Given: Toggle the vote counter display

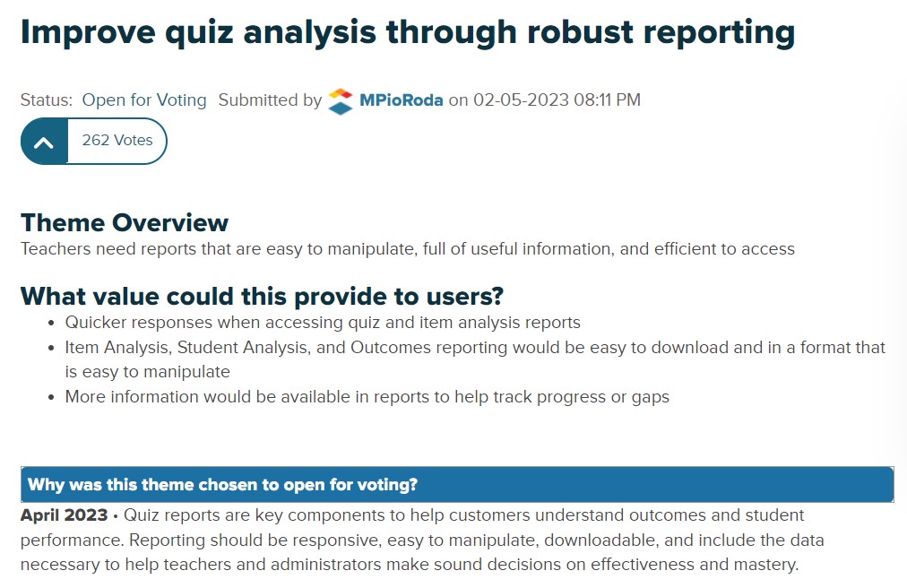Looking at the screenshot, I should pyautogui.click(x=117, y=141).
